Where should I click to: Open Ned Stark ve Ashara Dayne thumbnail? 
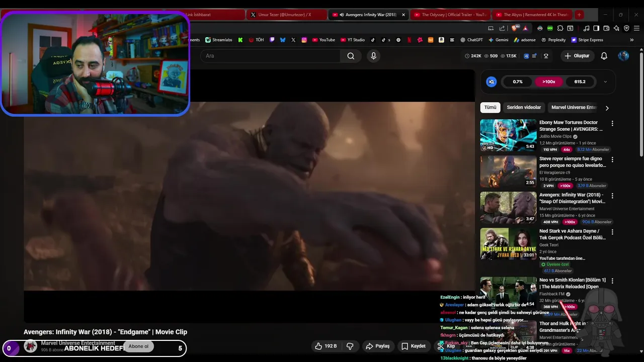(508, 244)
